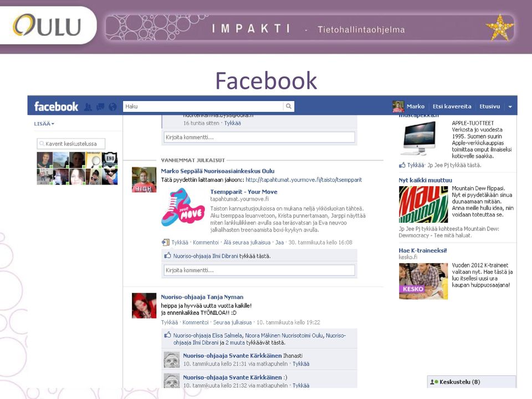Viewport: 532px width, 399px height.
Task: Click the shared link icon beside Tykkää
Action: coord(166,242)
